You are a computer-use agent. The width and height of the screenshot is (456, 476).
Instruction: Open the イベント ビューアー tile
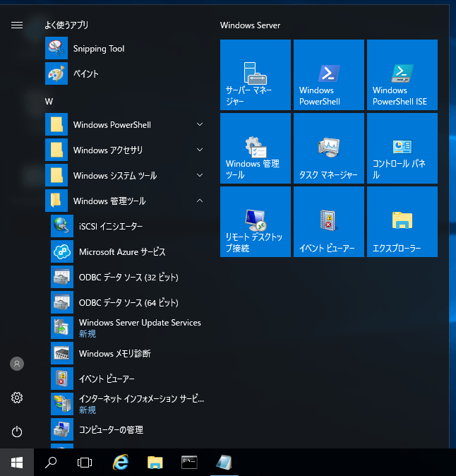click(x=329, y=222)
